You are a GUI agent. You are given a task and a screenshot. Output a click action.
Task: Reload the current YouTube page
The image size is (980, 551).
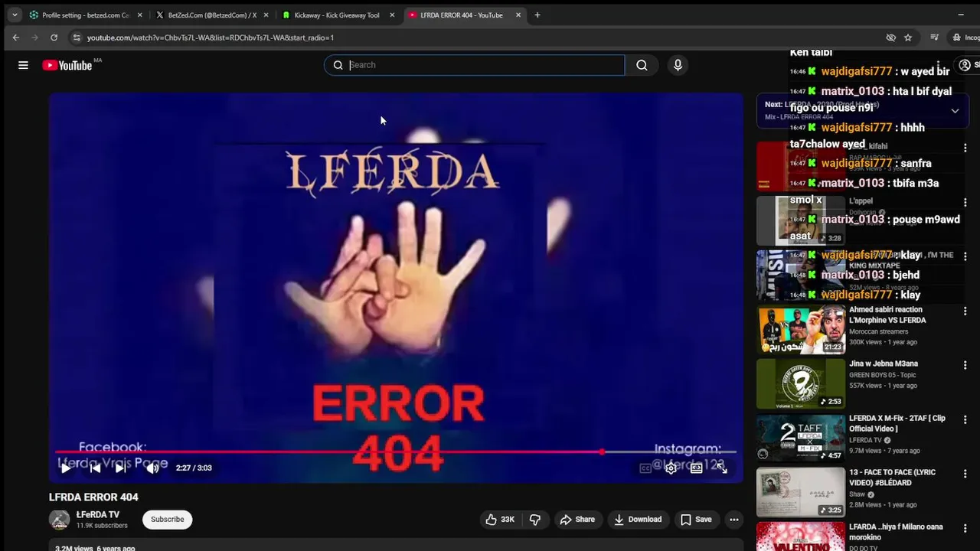click(x=54, y=37)
